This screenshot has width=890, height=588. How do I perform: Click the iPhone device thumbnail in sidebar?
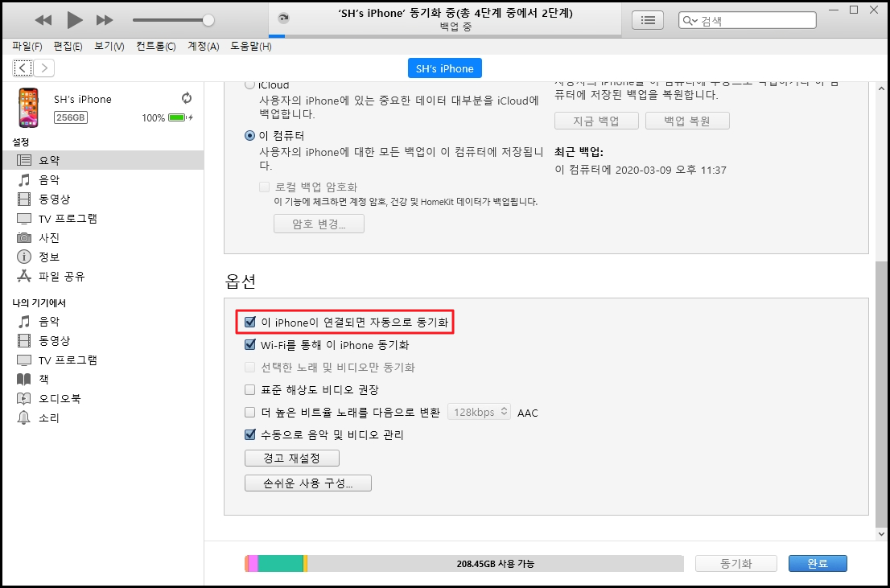click(28, 108)
